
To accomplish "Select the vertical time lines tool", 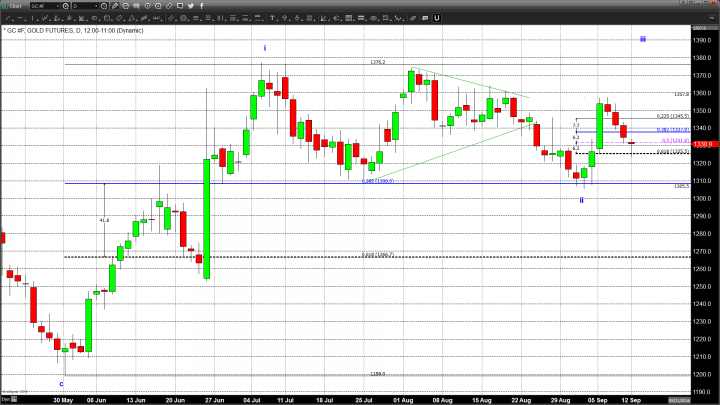I will point(220,18).
